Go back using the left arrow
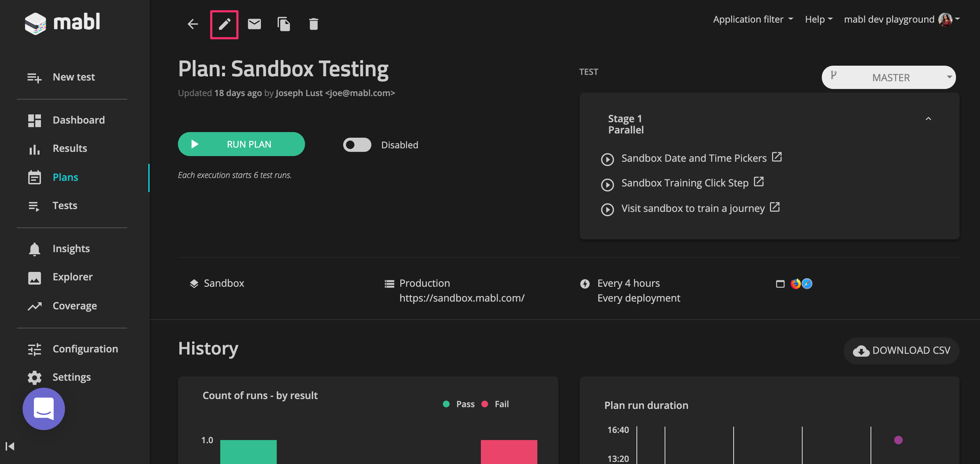 point(193,24)
